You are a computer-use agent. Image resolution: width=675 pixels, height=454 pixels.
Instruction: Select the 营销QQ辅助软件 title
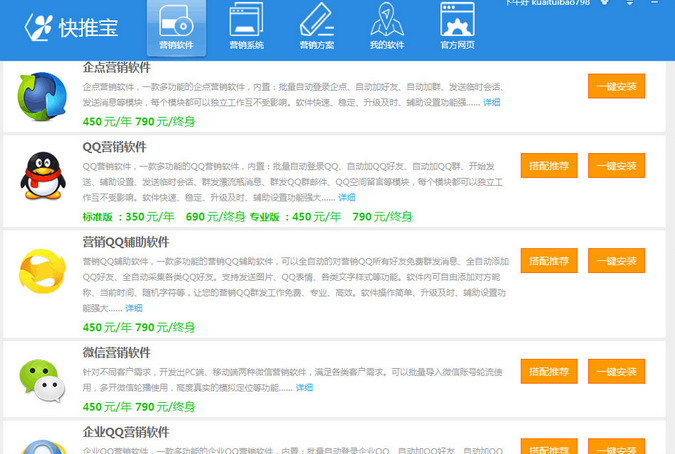[126, 242]
